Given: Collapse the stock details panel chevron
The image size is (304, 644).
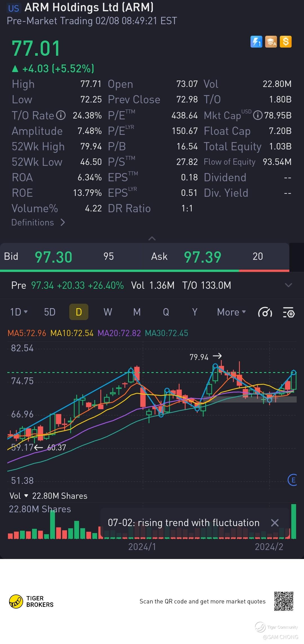Looking at the screenshot, I should (x=152, y=238).
